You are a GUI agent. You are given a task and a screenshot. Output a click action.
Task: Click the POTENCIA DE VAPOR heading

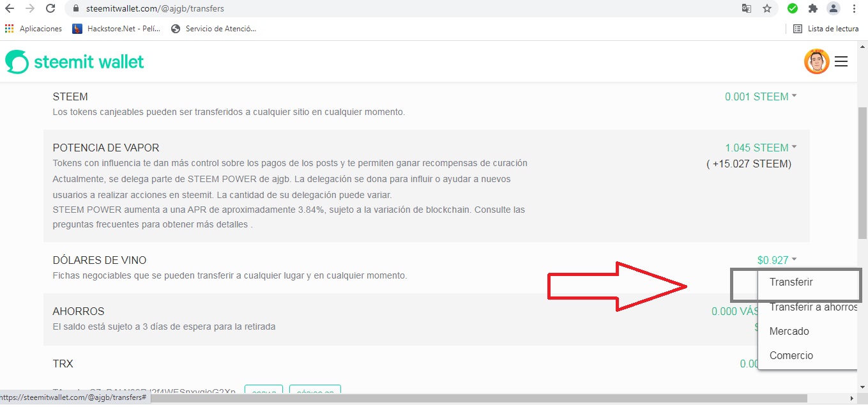[106, 148]
